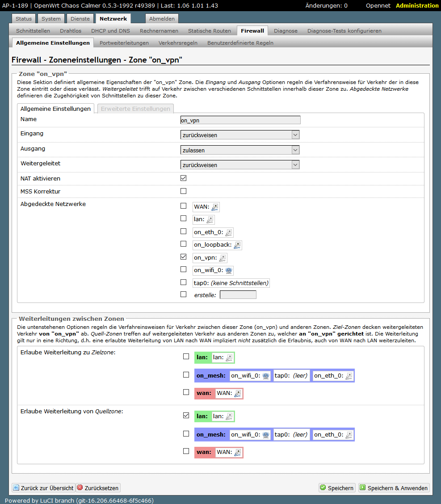Click the on_wifi_0 wireless icon in covered networks

[x=229, y=270]
